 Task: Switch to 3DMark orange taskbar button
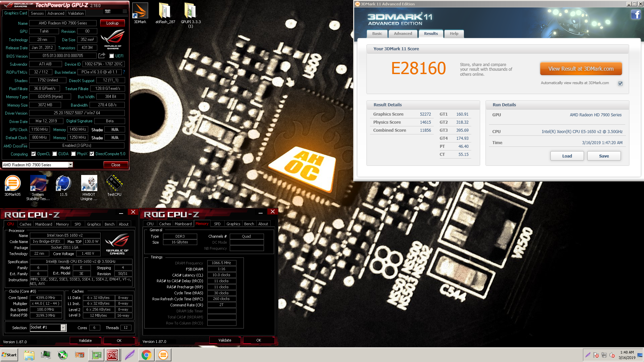point(163,355)
